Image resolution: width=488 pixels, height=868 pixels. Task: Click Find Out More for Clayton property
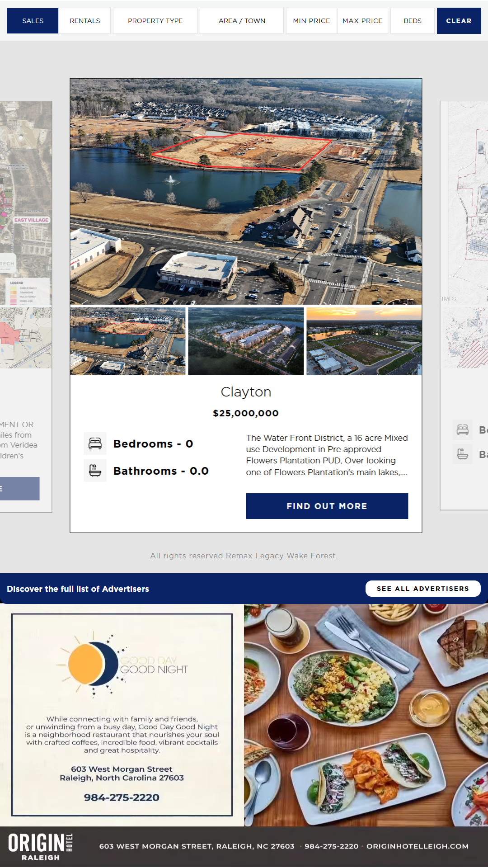coord(327,506)
